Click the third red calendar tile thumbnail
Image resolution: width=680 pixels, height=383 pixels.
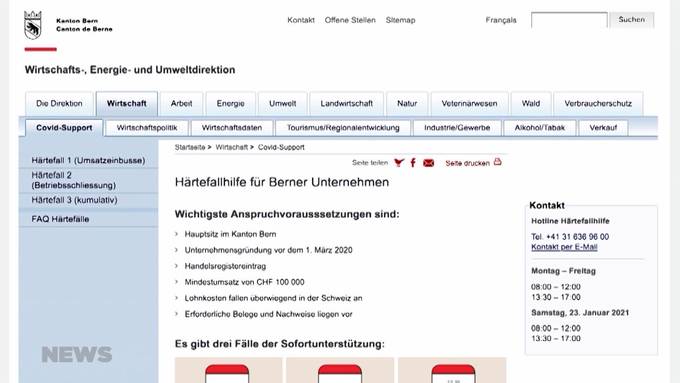coord(453,373)
